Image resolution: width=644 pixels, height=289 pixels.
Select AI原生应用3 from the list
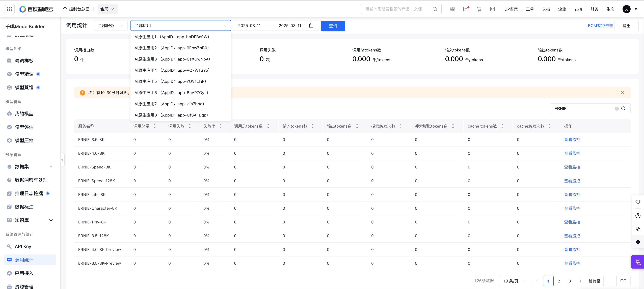tap(181, 59)
